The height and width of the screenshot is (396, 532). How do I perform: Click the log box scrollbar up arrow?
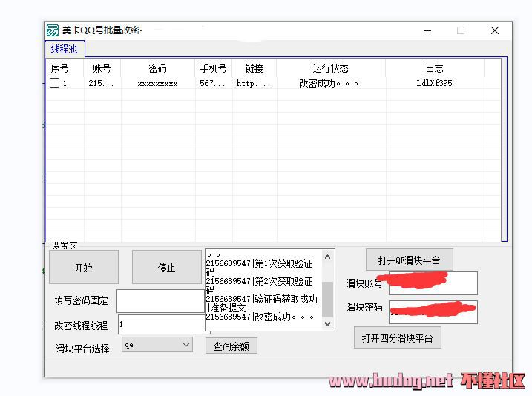[327, 256]
